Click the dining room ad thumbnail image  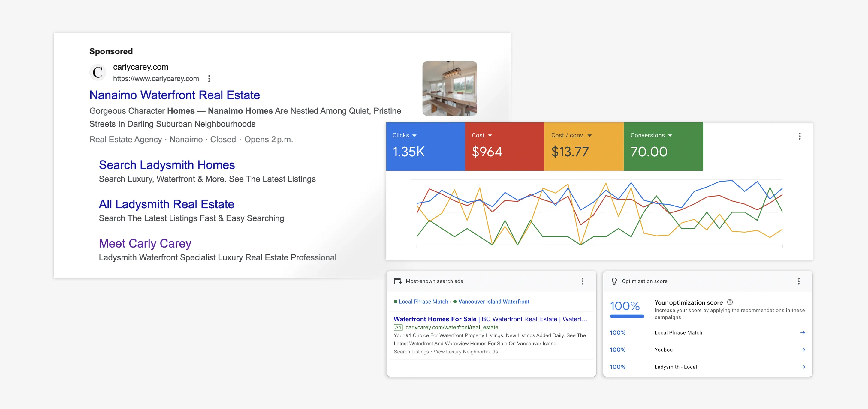tap(450, 88)
